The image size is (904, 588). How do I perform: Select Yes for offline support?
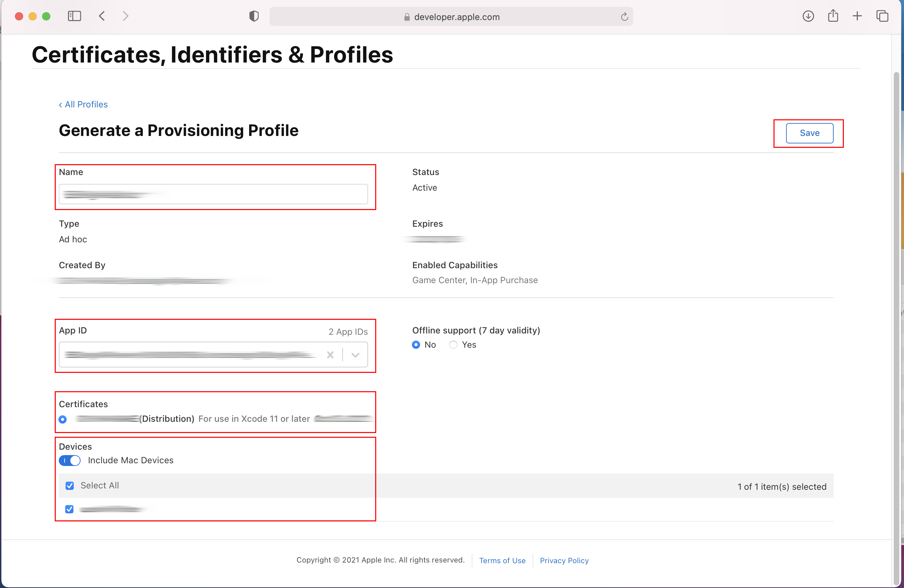tap(453, 345)
